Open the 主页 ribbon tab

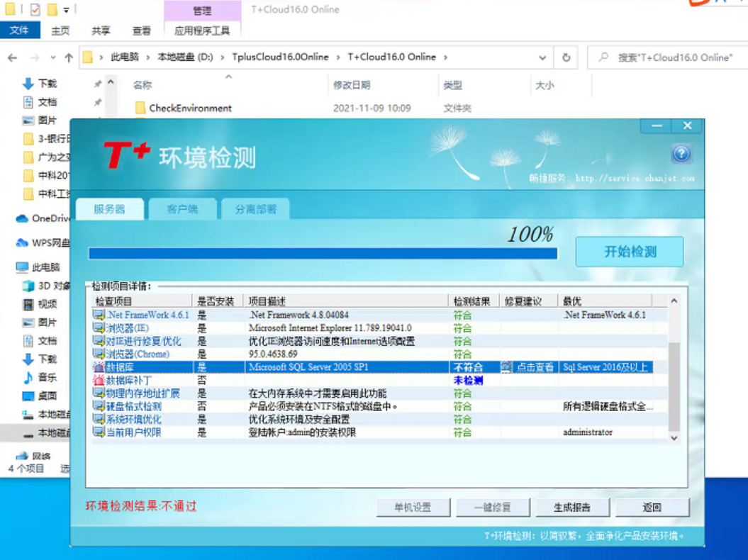point(60,30)
